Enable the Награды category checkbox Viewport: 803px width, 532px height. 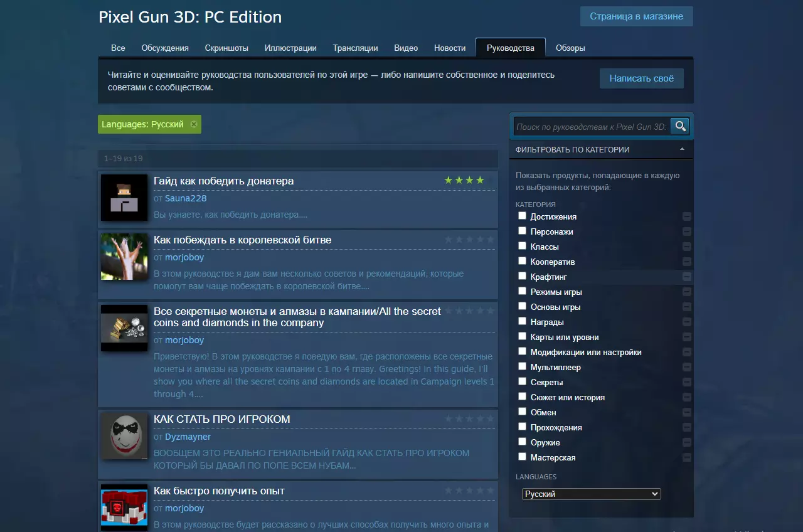[522, 321]
